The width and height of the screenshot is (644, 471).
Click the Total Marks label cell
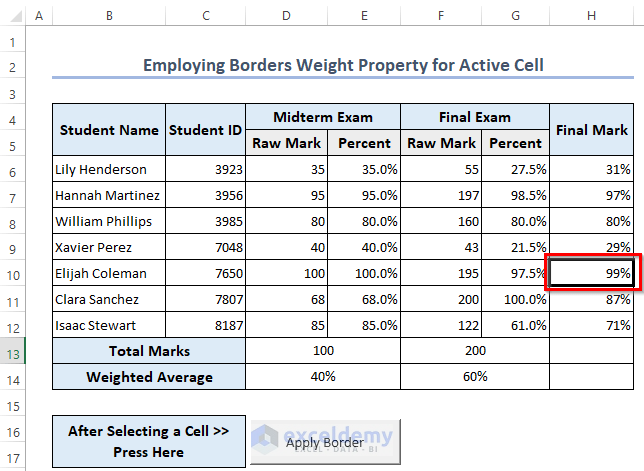point(149,351)
